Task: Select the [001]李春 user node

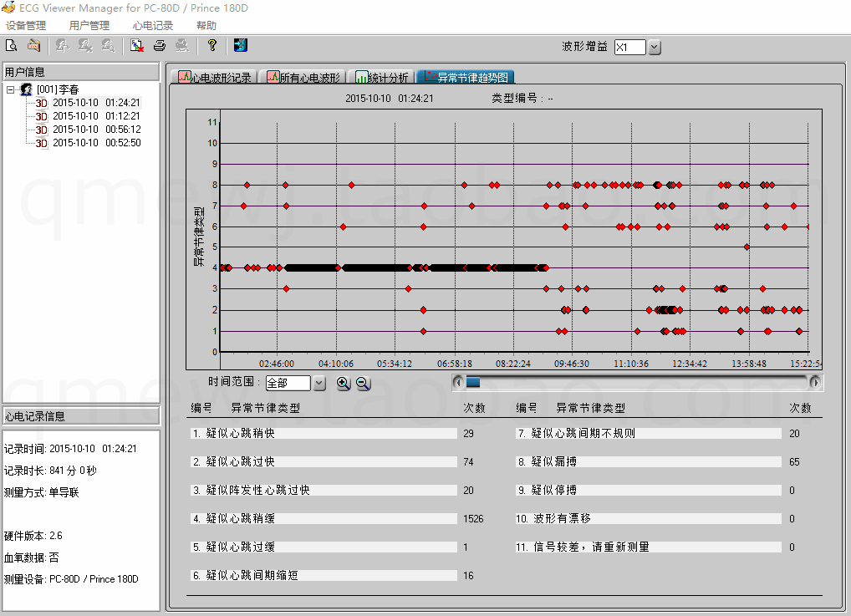Action: click(x=58, y=89)
